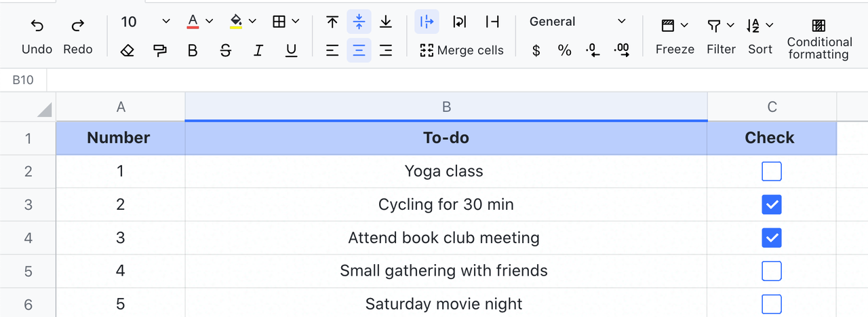The image size is (868, 317).
Task: Tick the Small gathering with friends checkbox
Action: [x=771, y=271]
